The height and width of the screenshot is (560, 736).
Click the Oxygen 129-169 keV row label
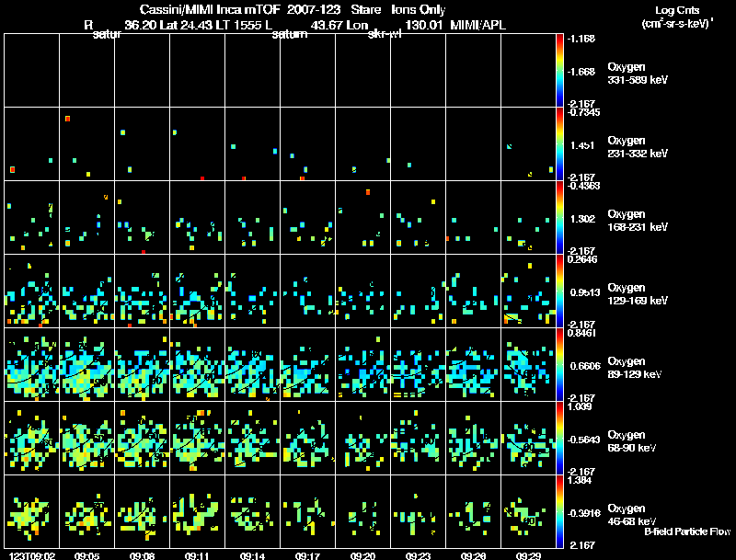(x=638, y=294)
